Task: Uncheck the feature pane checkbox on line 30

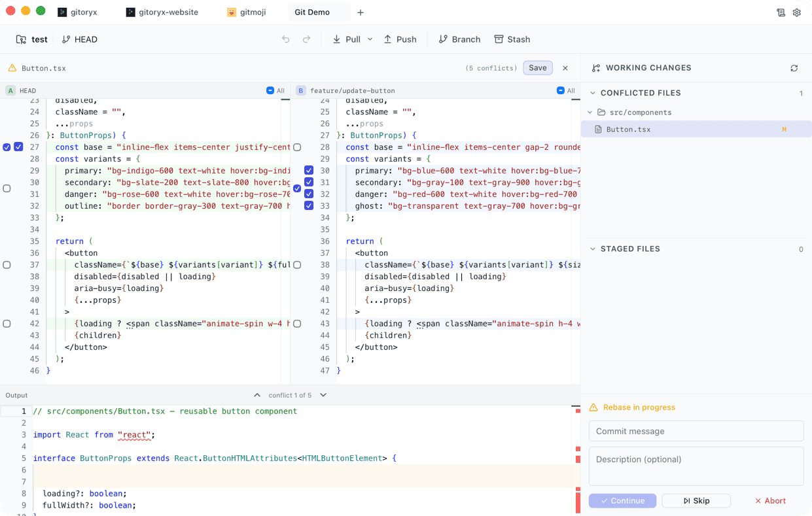Action: (309, 171)
